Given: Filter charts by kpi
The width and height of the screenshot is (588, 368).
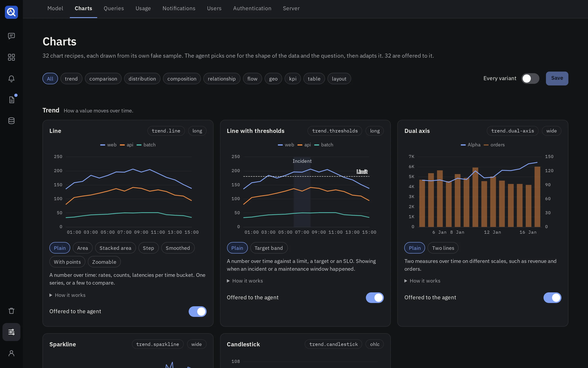Looking at the screenshot, I should (x=293, y=79).
